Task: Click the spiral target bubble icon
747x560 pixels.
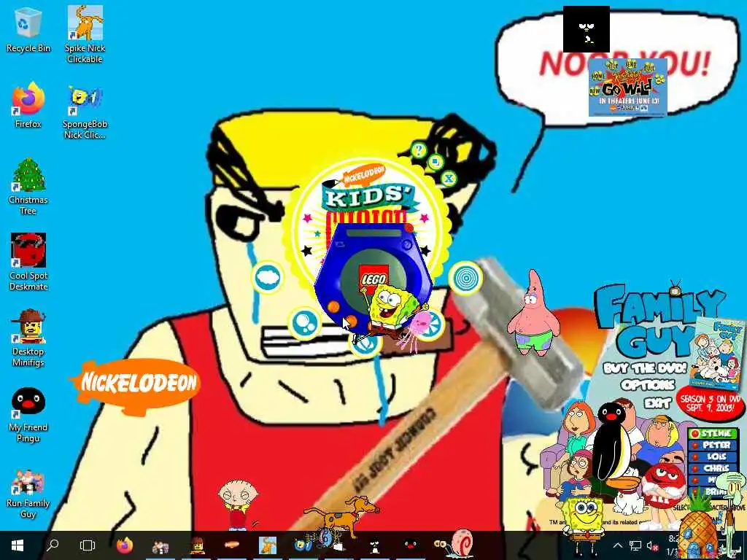Action: coord(465,278)
